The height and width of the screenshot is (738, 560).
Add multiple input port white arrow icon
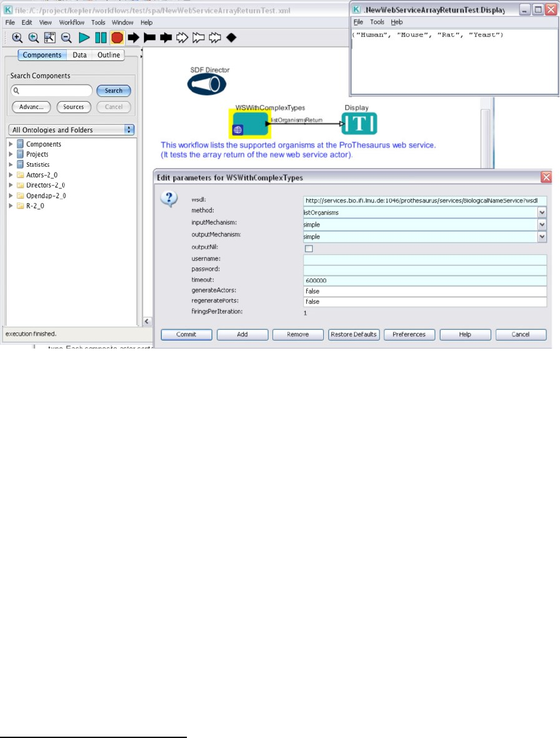pyautogui.click(x=182, y=38)
